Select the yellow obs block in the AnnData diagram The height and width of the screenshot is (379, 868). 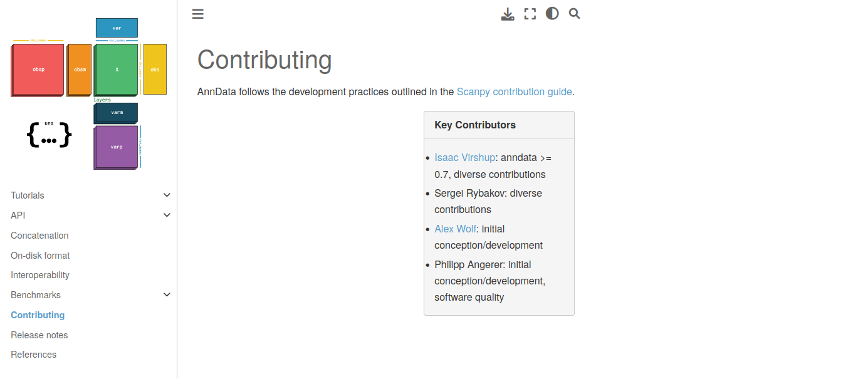tap(154, 69)
